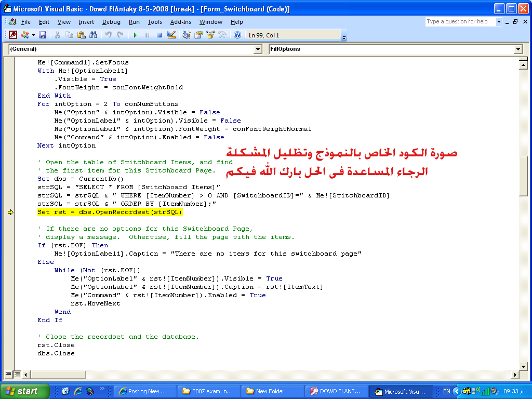Click the Insert Module toolbar icon

(25, 35)
